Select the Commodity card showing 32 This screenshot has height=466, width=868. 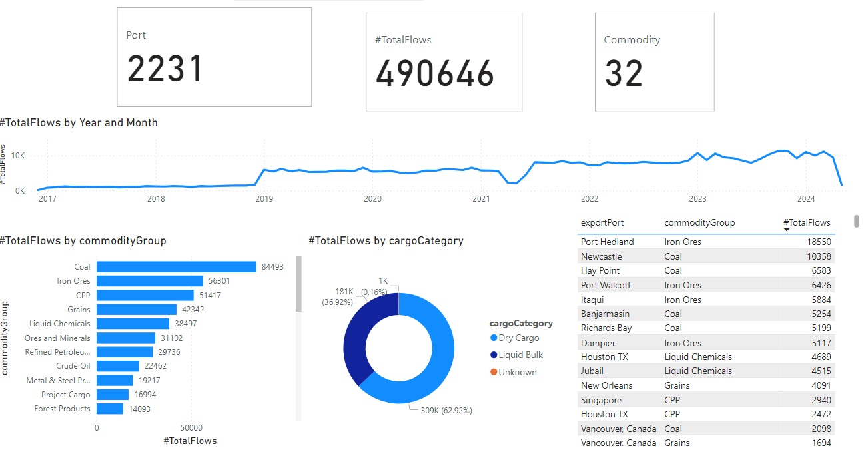654,62
